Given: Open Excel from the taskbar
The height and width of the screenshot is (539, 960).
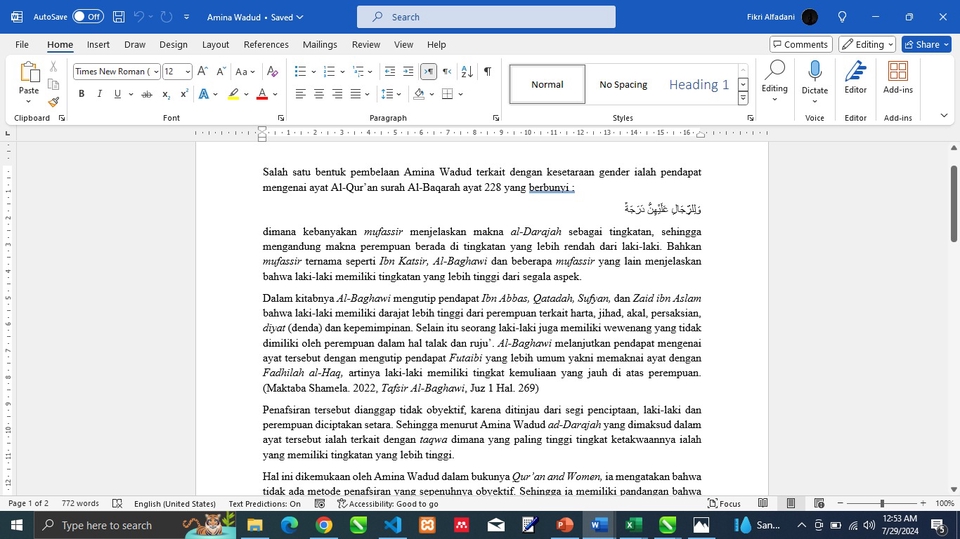Looking at the screenshot, I should (633, 525).
